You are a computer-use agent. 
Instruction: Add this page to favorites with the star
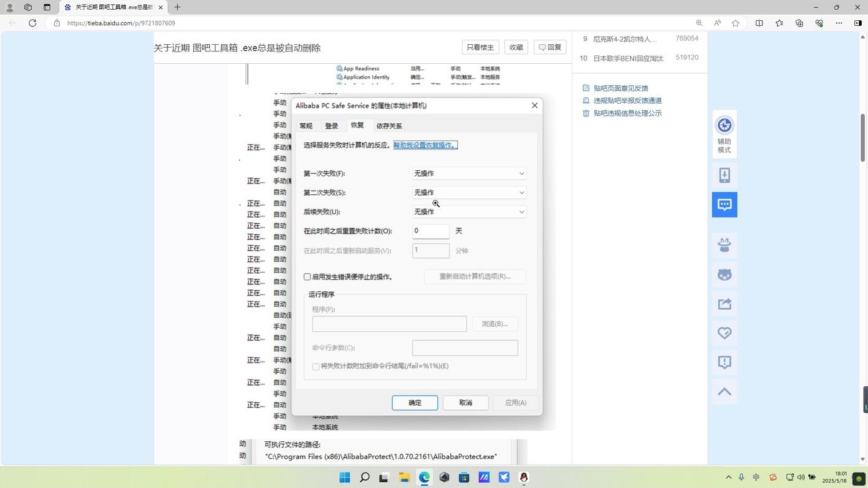[735, 23]
